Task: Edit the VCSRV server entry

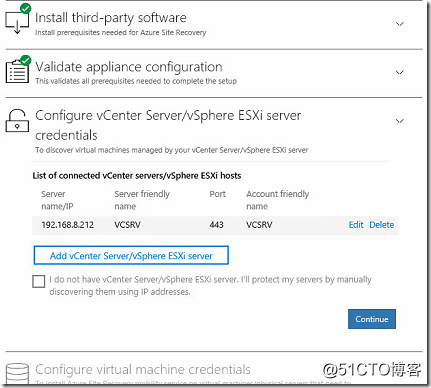Action: point(356,225)
